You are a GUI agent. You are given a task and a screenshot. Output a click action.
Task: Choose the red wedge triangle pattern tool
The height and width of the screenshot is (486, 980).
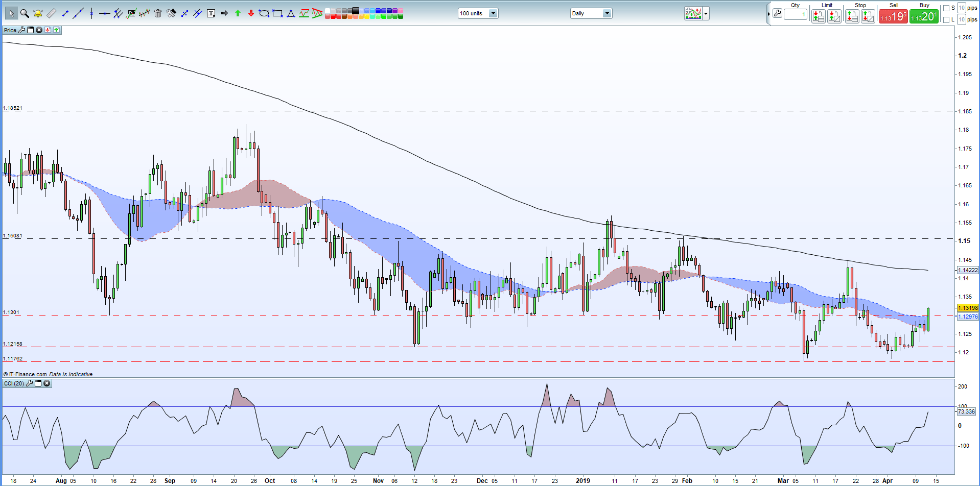point(317,13)
